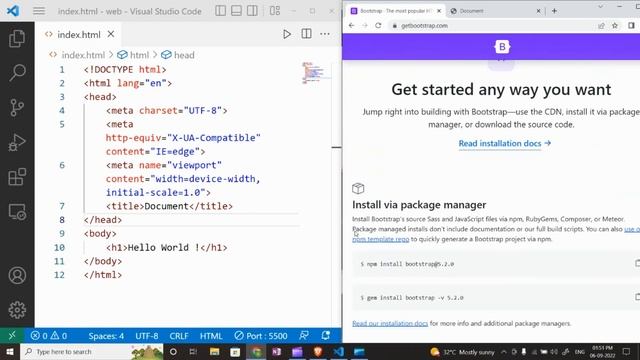Click the html breadcrumb segment
This screenshot has height=360, width=640.
tap(139, 55)
